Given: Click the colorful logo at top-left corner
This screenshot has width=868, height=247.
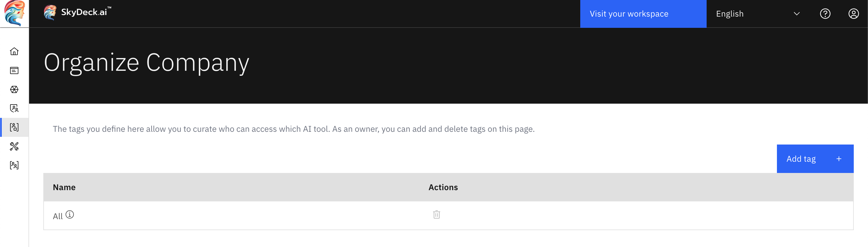Looking at the screenshot, I should point(14,13).
